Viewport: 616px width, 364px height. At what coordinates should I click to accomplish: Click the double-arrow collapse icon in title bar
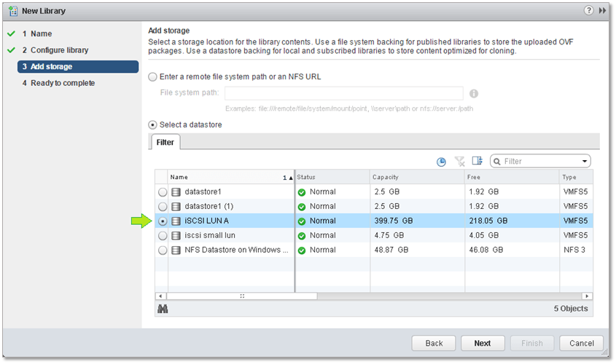coord(602,11)
